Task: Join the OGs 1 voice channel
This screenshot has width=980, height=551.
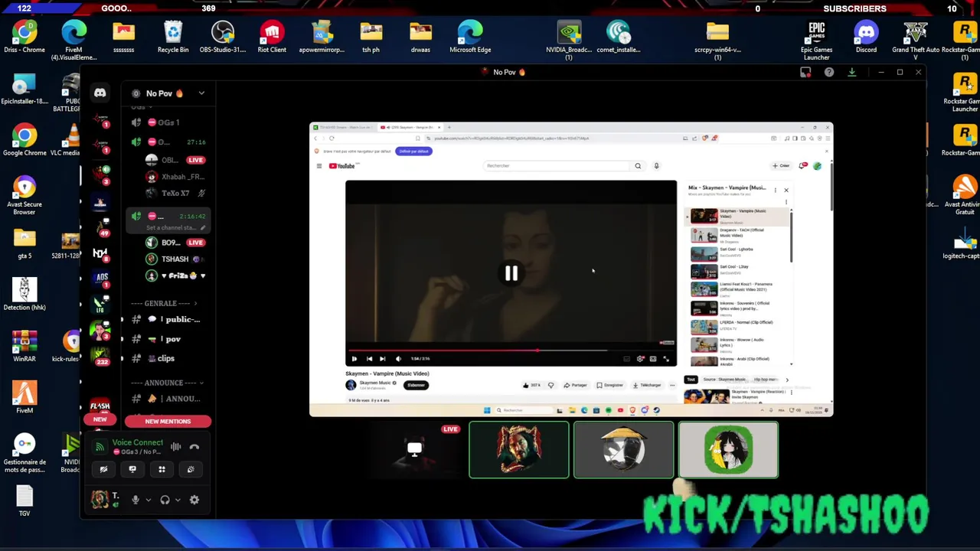Action: click(x=167, y=122)
